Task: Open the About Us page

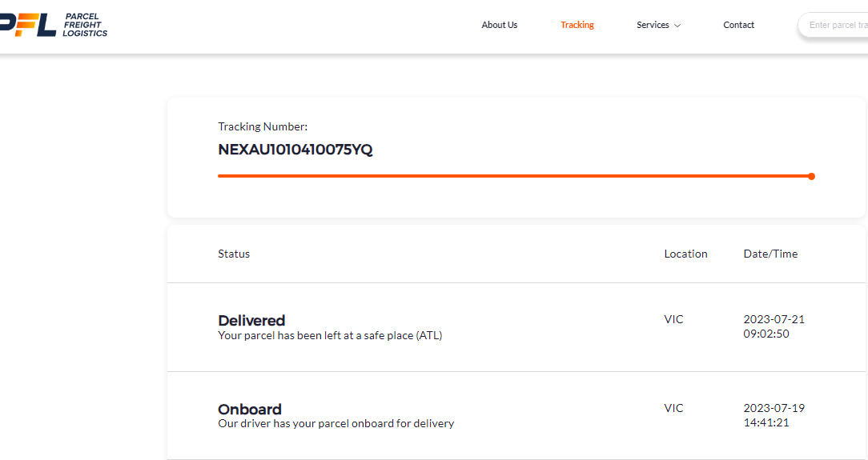Action: pos(499,25)
